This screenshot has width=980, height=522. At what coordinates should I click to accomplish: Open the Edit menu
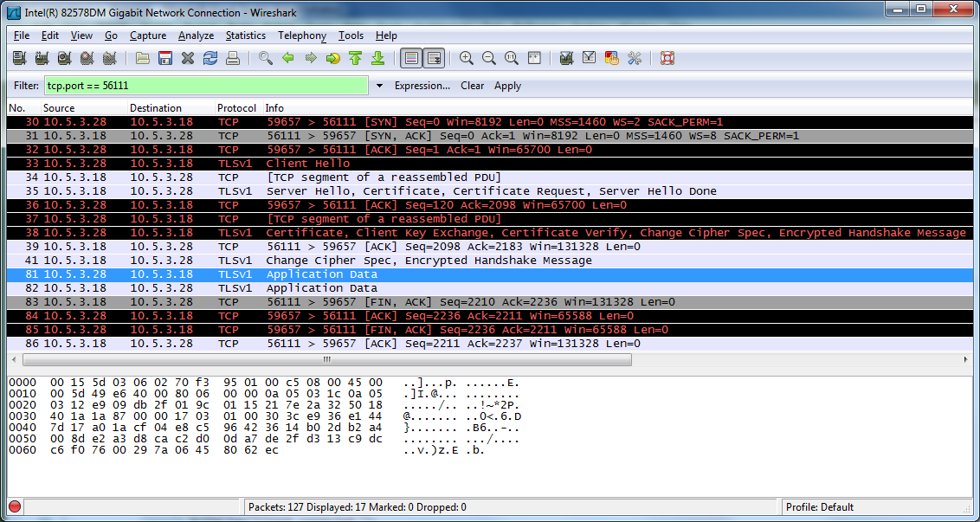(x=50, y=35)
